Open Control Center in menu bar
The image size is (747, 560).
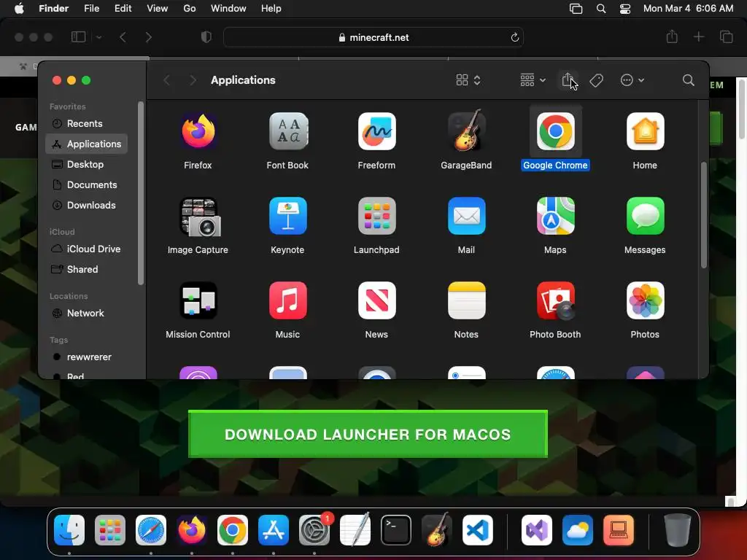point(625,9)
